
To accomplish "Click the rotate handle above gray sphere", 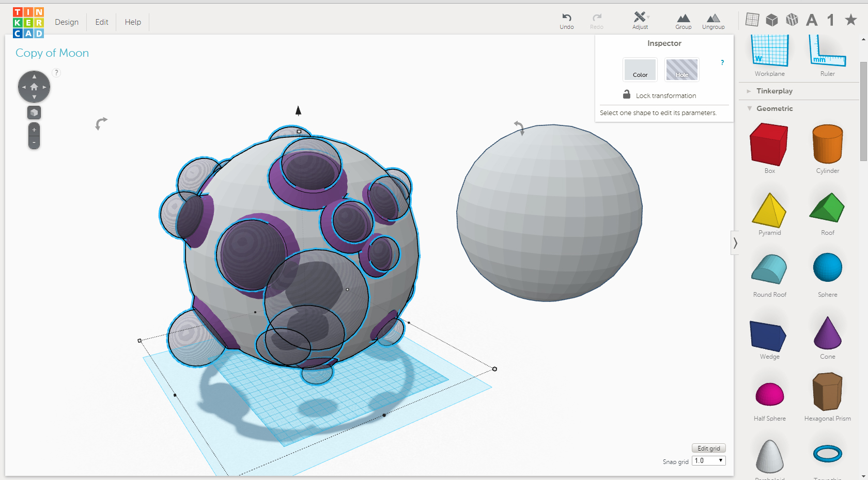I will click(x=519, y=127).
